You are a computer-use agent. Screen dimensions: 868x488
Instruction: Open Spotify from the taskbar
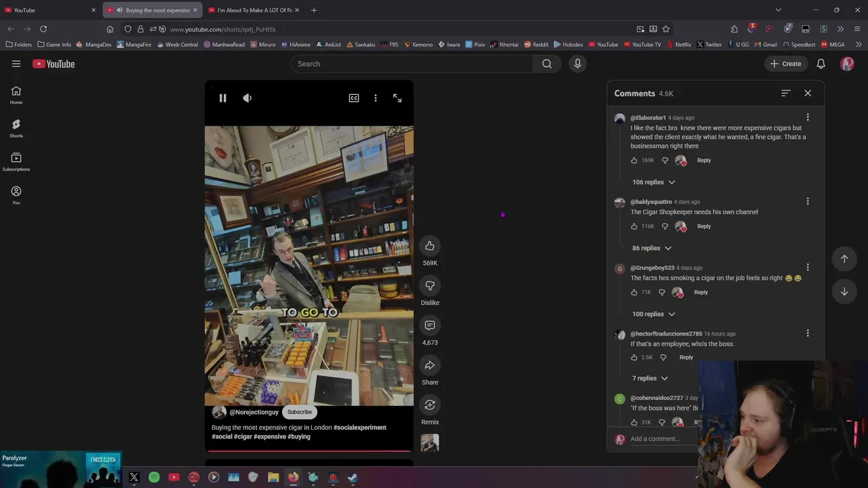coord(154,477)
